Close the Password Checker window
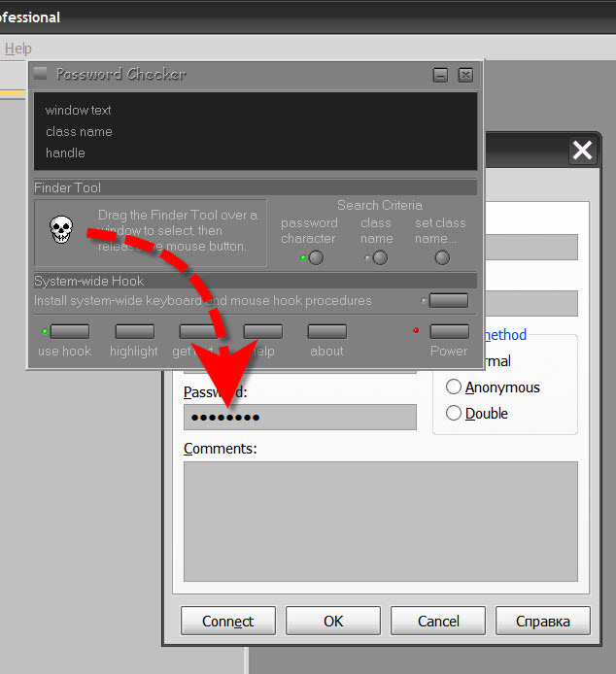The height and width of the screenshot is (674, 616). point(465,75)
